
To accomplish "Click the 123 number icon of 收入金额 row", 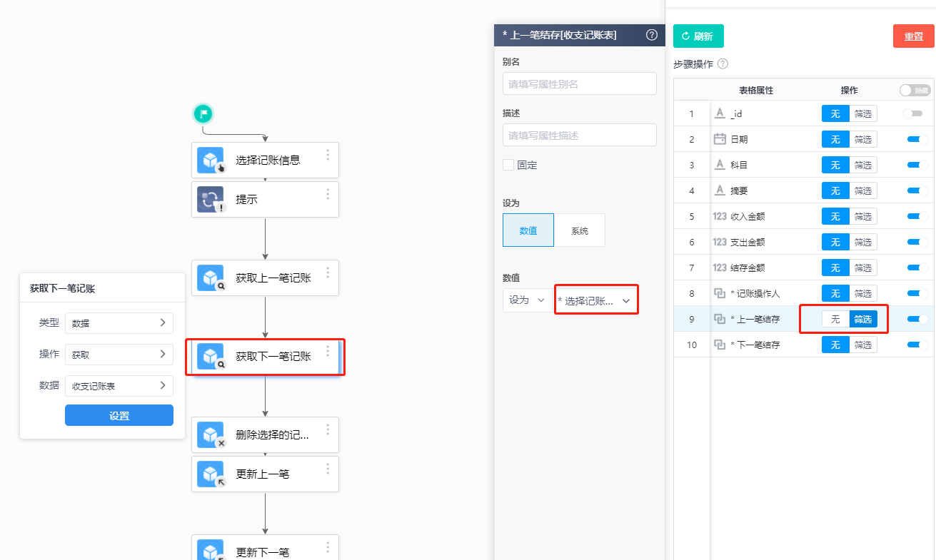I will click(720, 216).
